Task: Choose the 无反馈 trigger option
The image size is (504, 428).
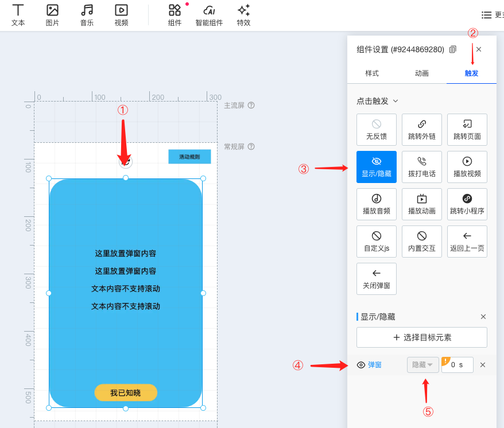Action: [376, 130]
